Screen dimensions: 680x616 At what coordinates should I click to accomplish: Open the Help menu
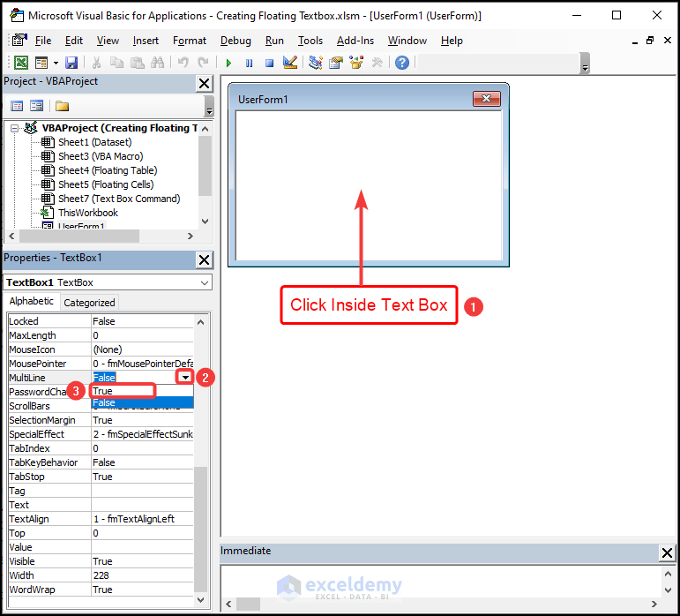[452, 41]
